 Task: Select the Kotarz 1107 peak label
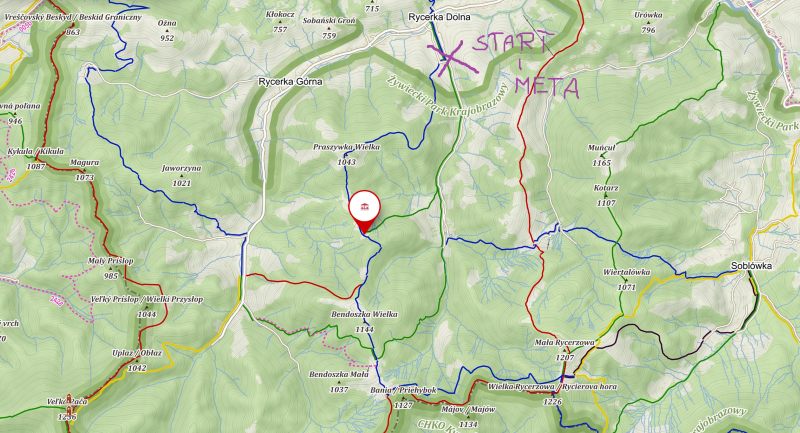pyautogui.click(x=606, y=195)
